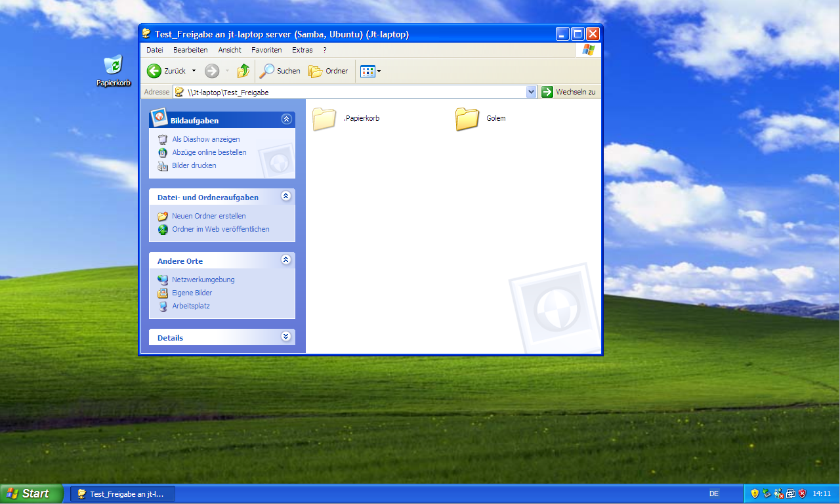840x504 pixels.
Task: Open the Zurück history dropdown arrow
Action: [194, 71]
